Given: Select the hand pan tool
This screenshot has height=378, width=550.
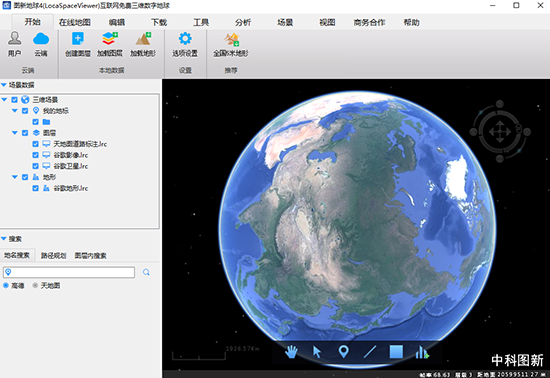Looking at the screenshot, I should pos(291,351).
